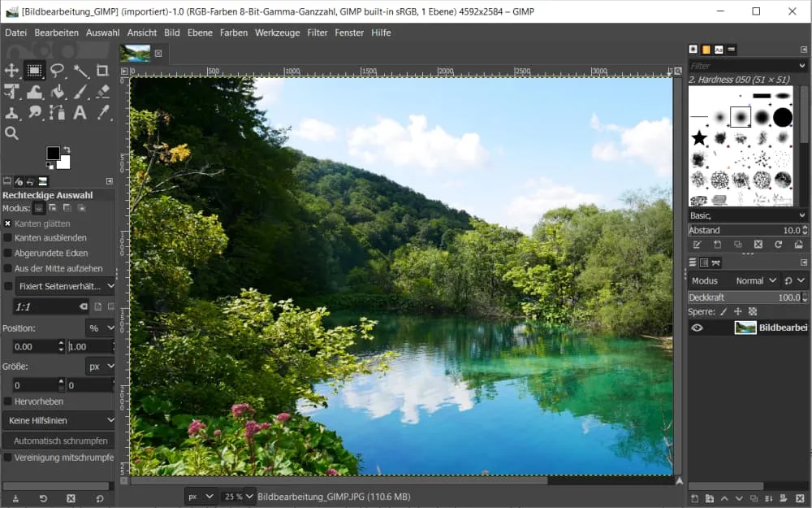Image resolution: width=812 pixels, height=508 pixels.
Task: Open the Filter menu
Action: [x=317, y=33]
